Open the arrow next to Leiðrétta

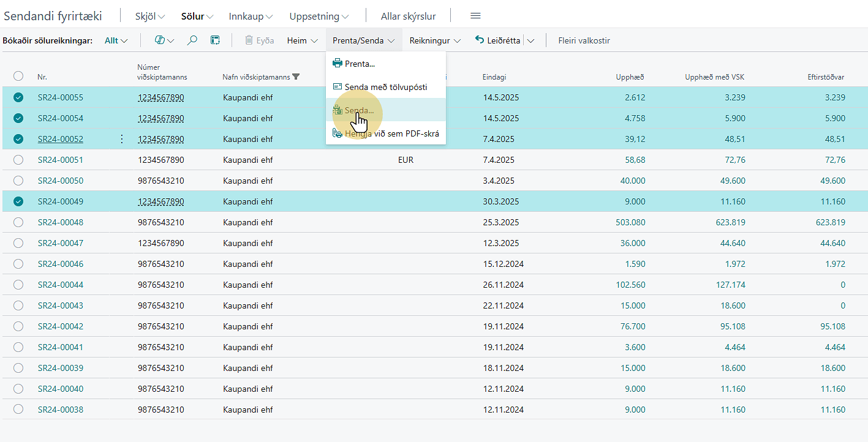530,40
